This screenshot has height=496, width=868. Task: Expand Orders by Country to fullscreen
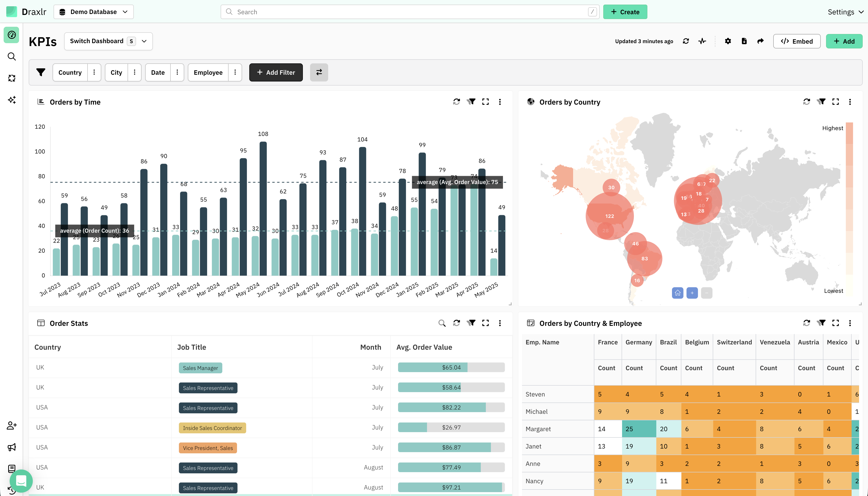tap(836, 101)
